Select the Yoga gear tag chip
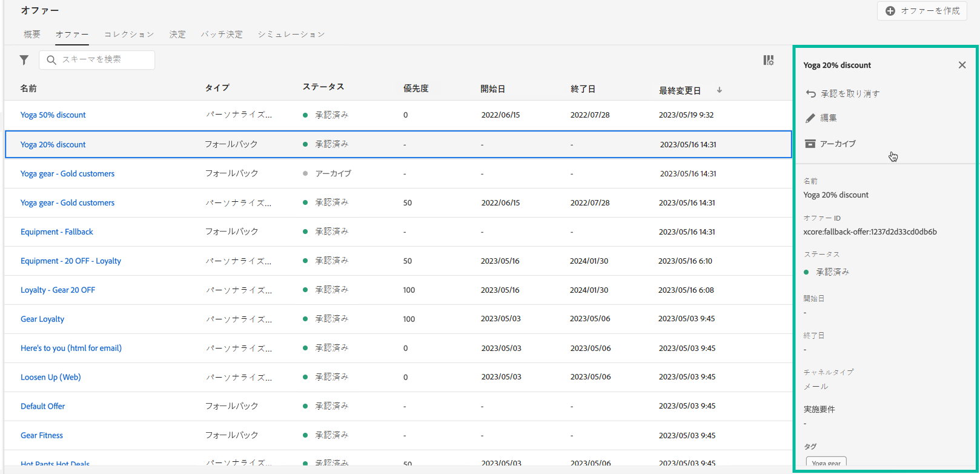 (x=826, y=464)
